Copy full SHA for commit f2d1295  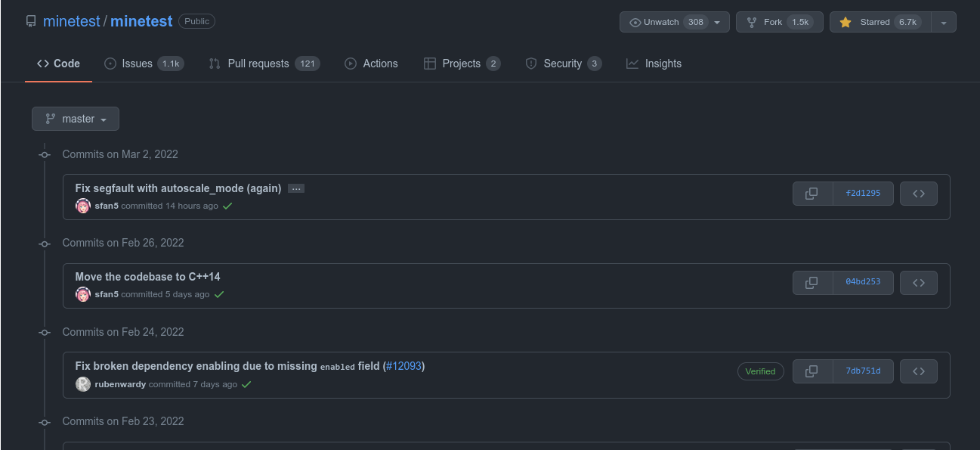pos(812,194)
